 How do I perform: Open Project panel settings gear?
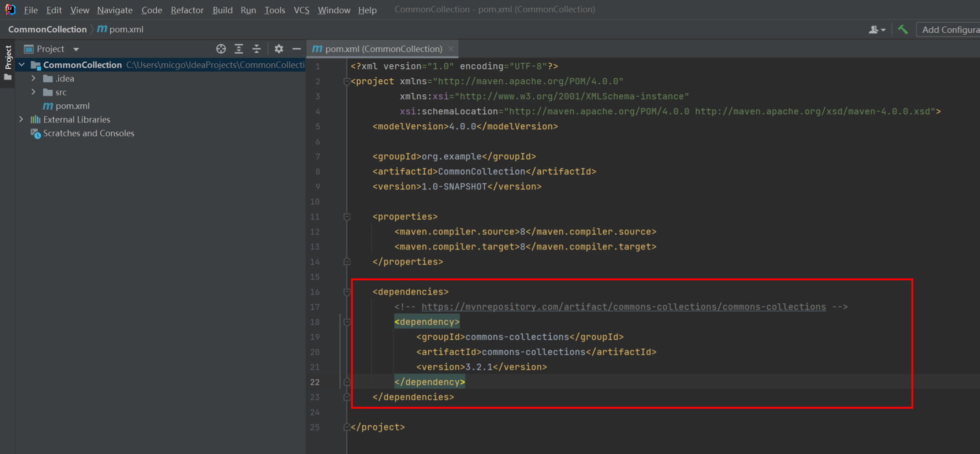tap(279, 49)
